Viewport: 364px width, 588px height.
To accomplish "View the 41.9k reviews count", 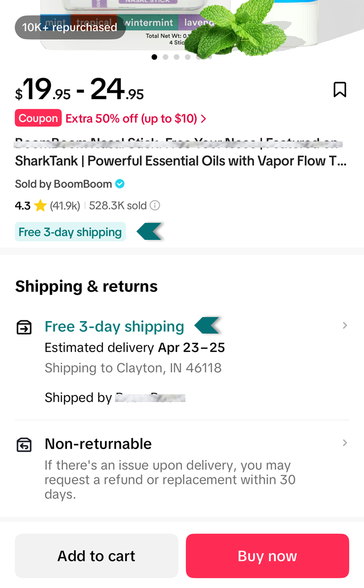I will pos(65,206).
